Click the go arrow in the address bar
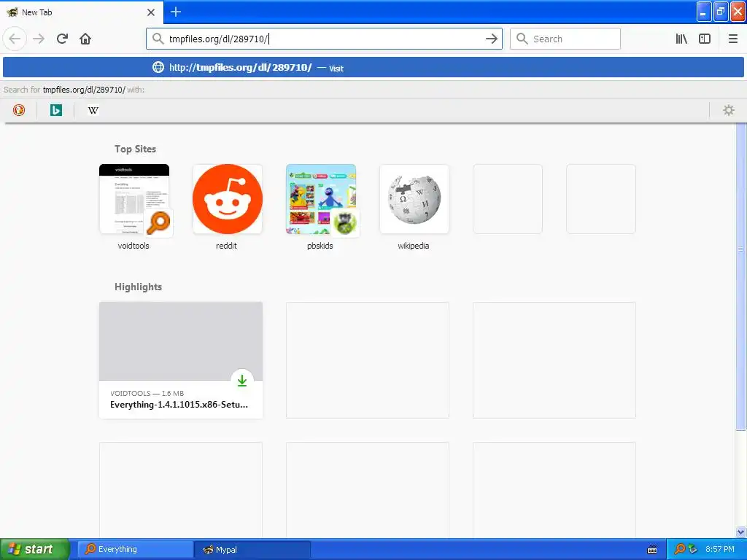Image resolution: width=747 pixels, height=560 pixels. click(491, 39)
